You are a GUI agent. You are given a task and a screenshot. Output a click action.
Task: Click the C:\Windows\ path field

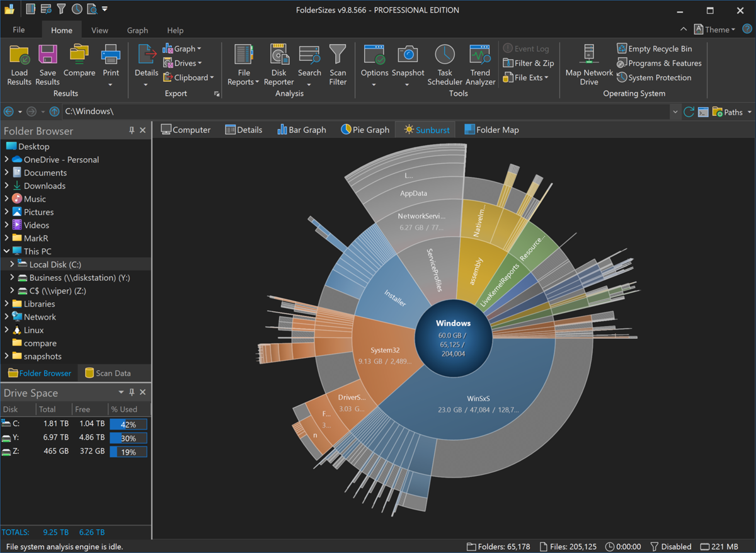click(365, 111)
